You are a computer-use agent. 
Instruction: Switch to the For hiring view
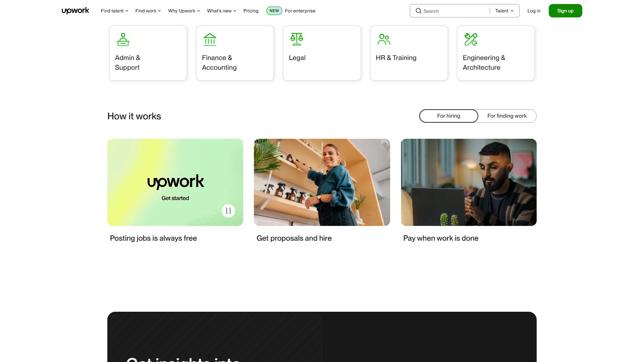pyautogui.click(x=448, y=116)
